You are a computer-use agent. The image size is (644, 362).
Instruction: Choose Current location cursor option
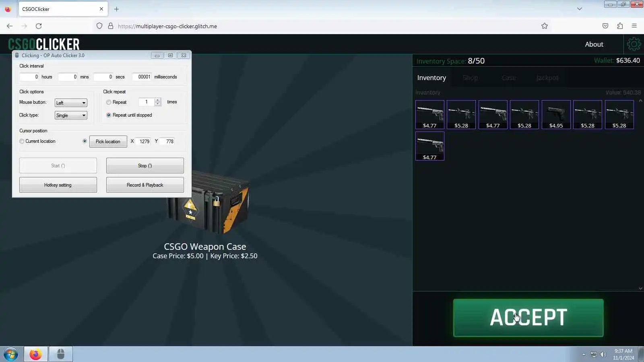point(22,141)
